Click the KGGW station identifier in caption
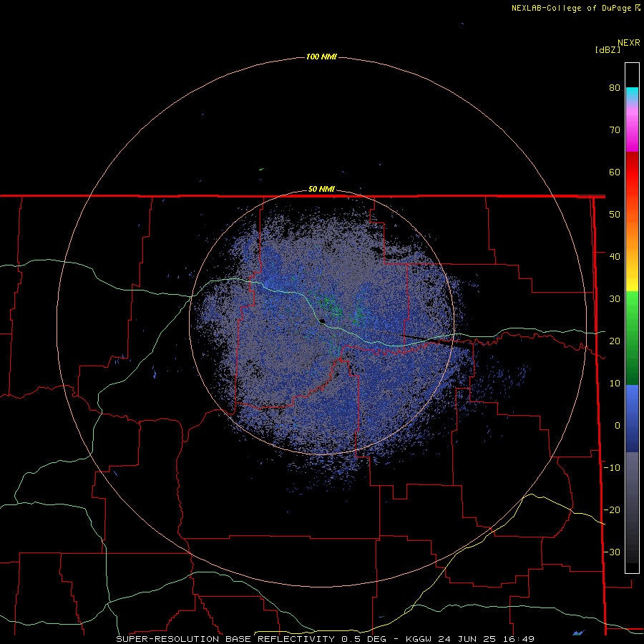This screenshot has height=644, width=644. (x=418, y=639)
